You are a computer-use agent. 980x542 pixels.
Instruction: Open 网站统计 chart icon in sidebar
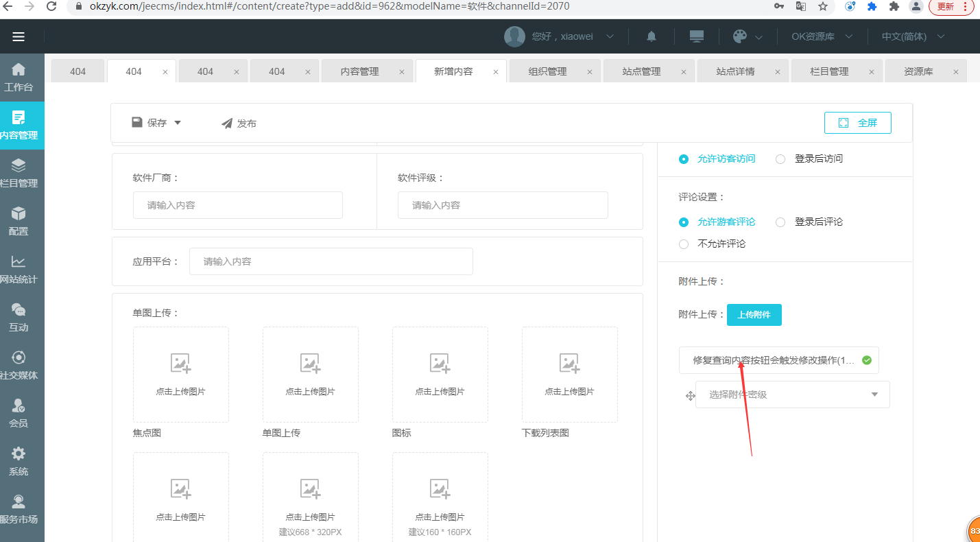(19, 268)
